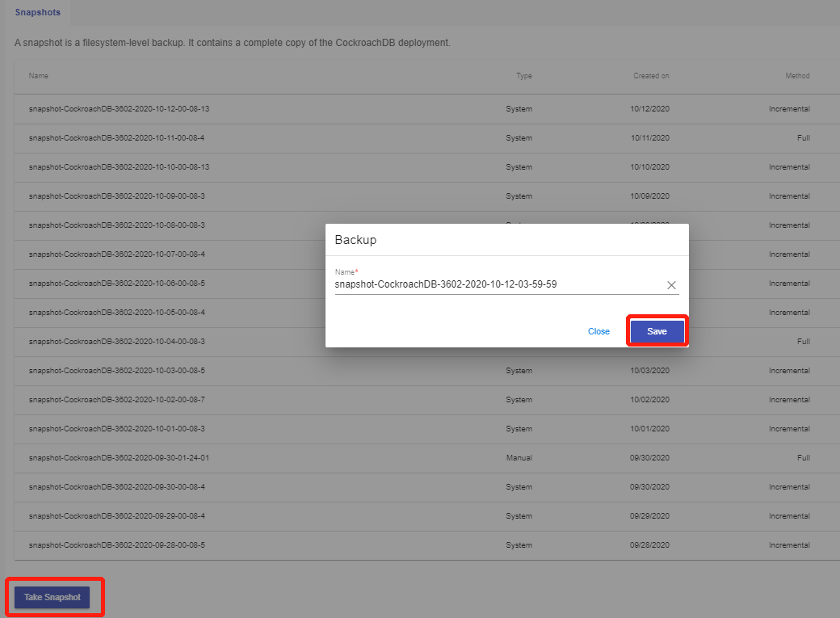The width and height of the screenshot is (840, 618).
Task: Sort by the Name column header
Action: [39, 76]
